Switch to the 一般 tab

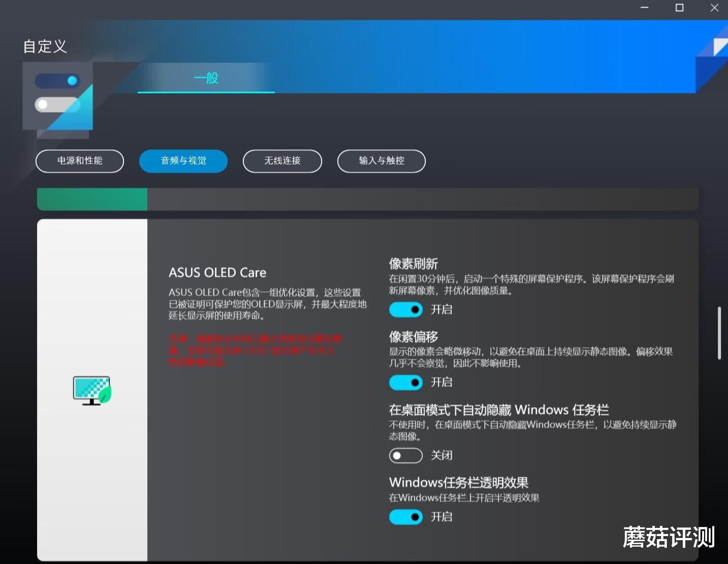click(206, 79)
